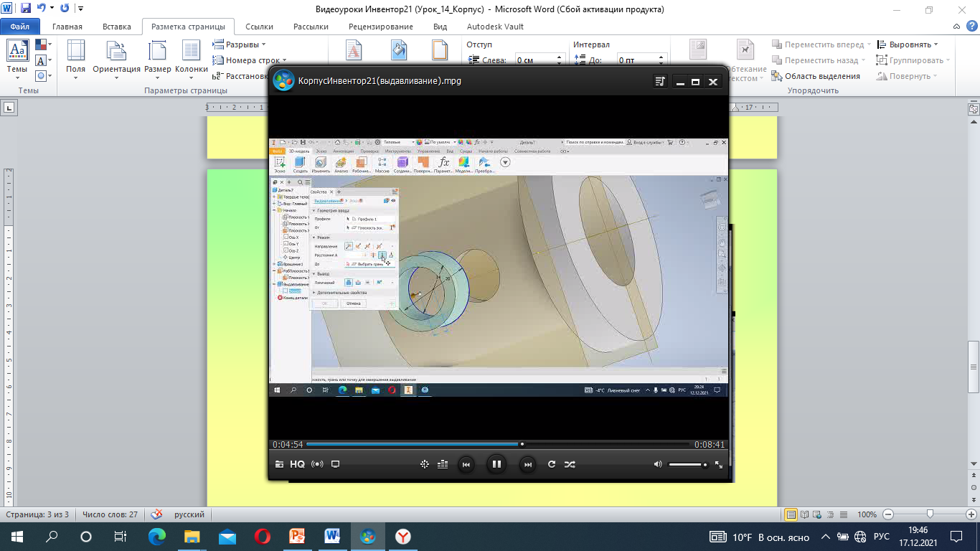Switch to the Рецензирование ribbon tab
Viewport: 980px width, 551px height.
coord(381,27)
